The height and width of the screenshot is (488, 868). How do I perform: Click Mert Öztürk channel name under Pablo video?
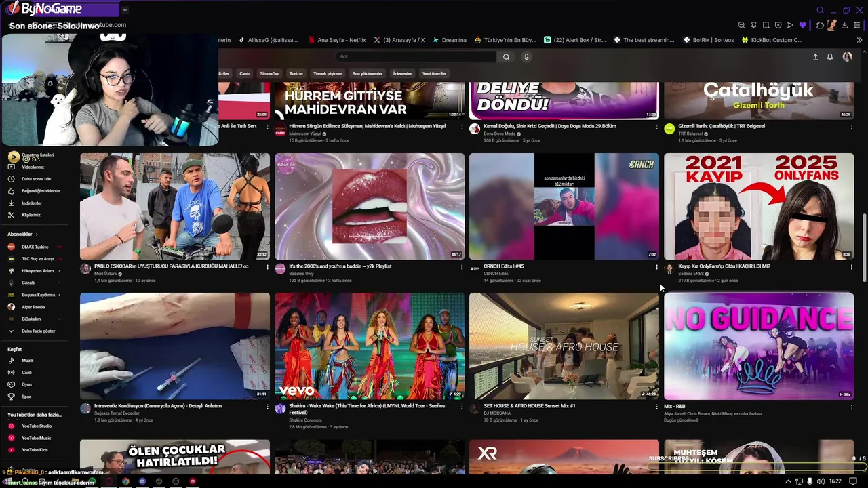(x=105, y=274)
